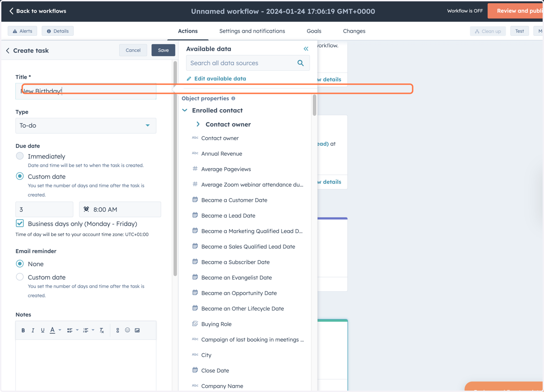Click the alarm clock icon by 8:00 AM

[86, 209]
